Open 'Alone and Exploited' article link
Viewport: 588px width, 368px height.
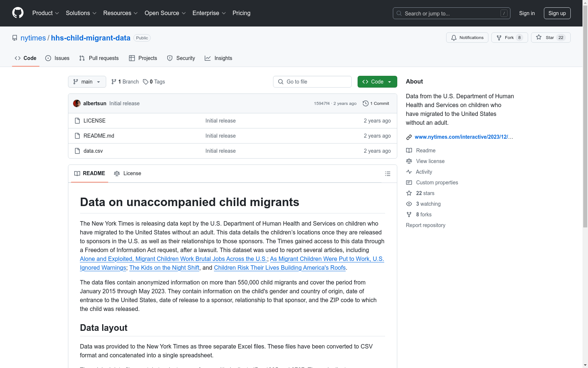173,259
